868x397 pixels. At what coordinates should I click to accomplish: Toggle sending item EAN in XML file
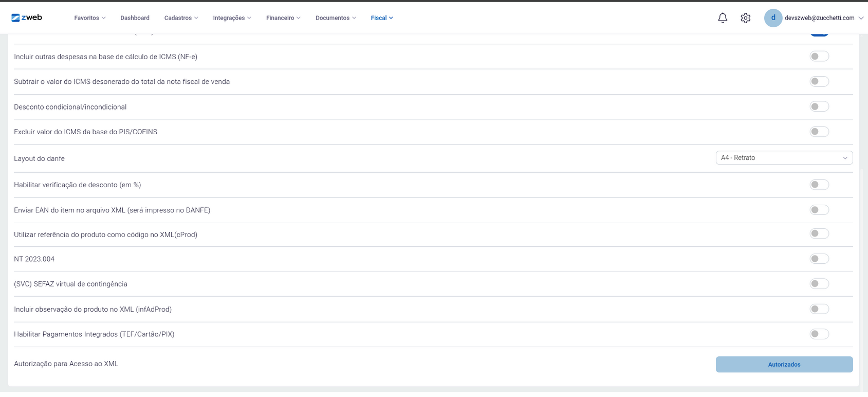click(819, 210)
